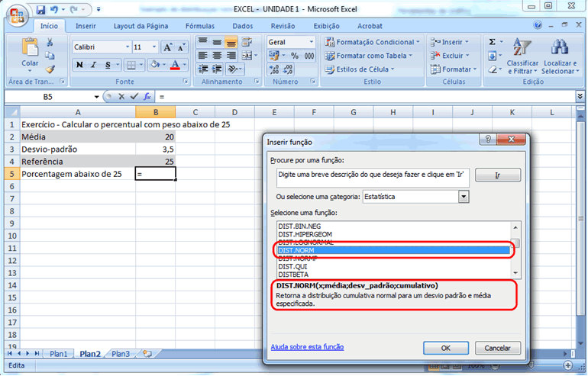Click the AutoSum sigma icon
Image resolution: width=588 pixels, height=376 pixels.
pyautogui.click(x=492, y=42)
